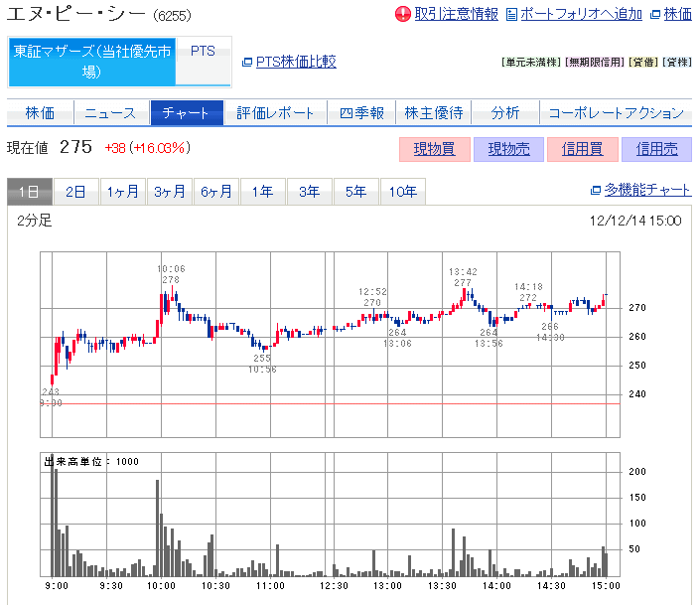
Task: Switch to the PTS market tab
Action: pyautogui.click(x=204, y=61)
